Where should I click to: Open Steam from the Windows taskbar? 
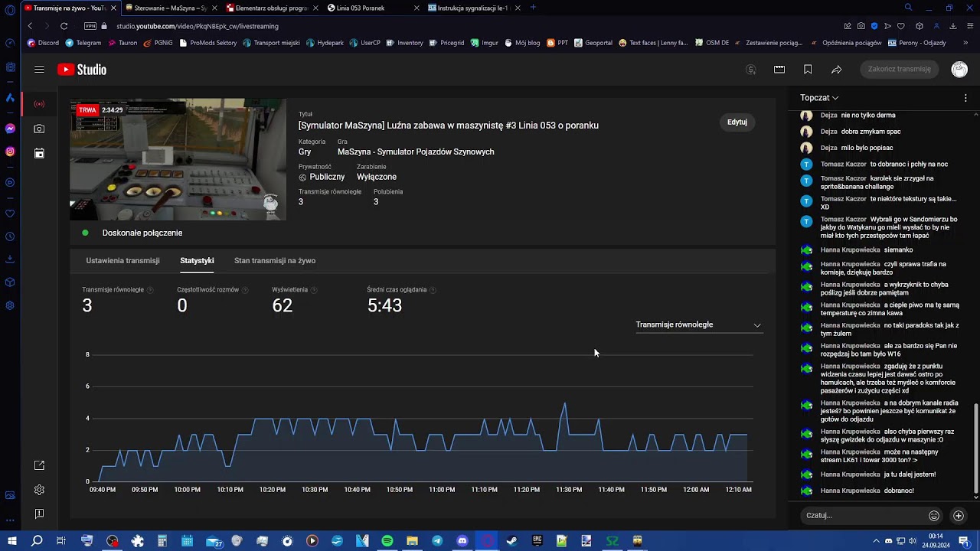click(511, 541)
